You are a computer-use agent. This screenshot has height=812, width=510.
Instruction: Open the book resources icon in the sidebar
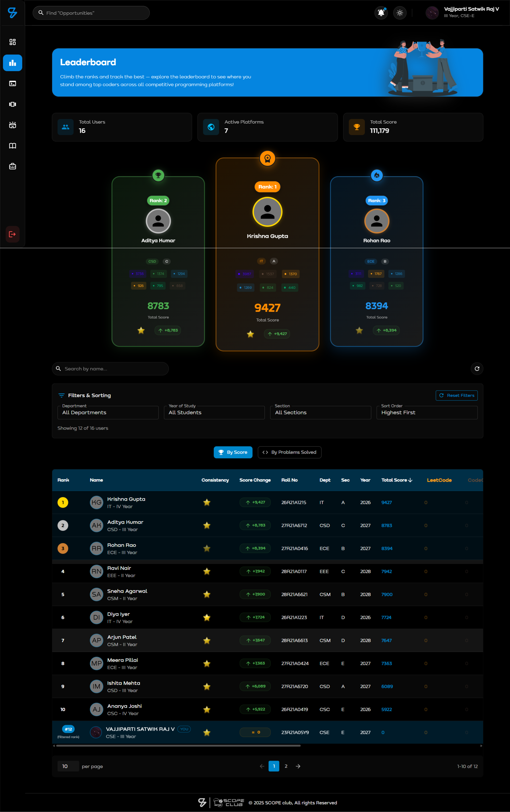(13, 145)
